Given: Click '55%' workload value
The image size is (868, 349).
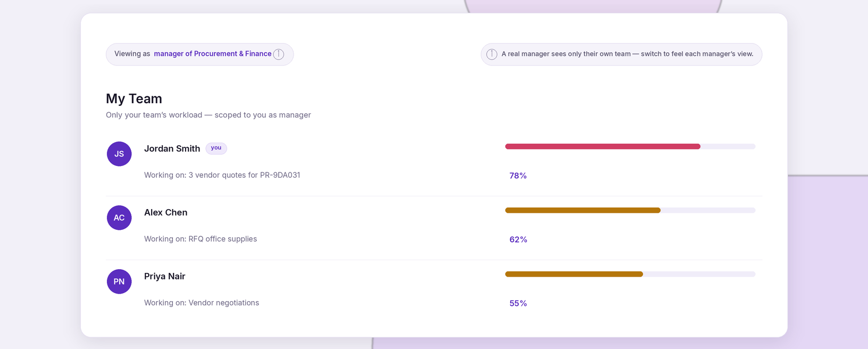Looking at the screenshot, I should click(x=518, y=303).
